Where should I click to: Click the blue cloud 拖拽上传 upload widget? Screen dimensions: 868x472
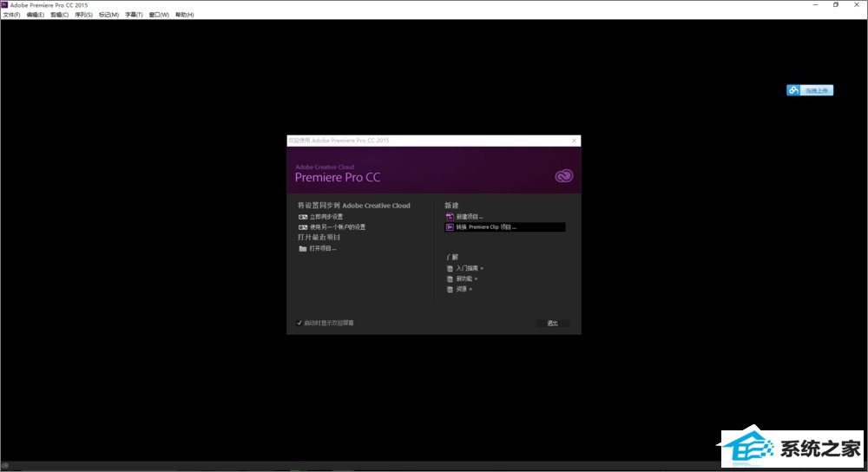click(810, 90)
